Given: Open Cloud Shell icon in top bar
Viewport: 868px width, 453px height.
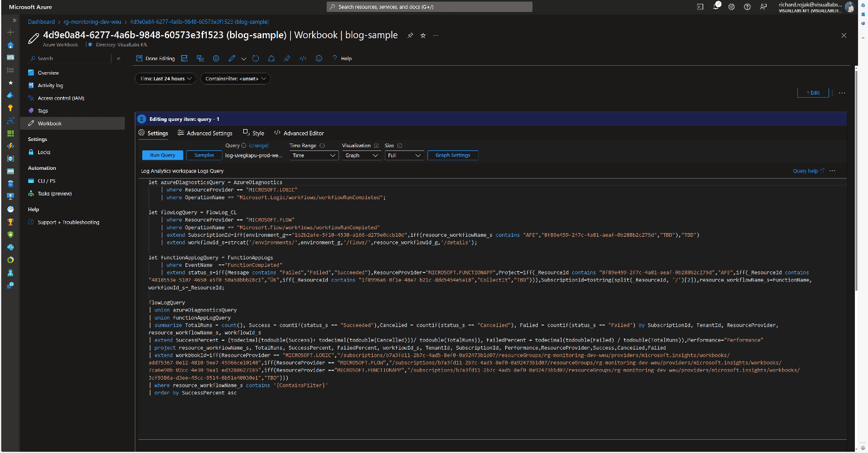Looking at the screenshot, I should click(x=700, y=6).
